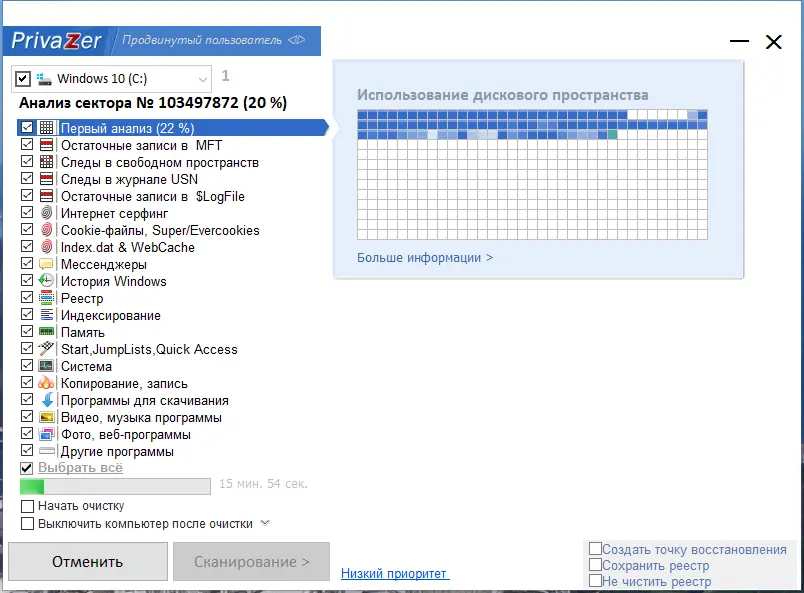The height and width of the screenshot is (593, 804).
Task: Check Создать точку восстановления
Action: (595, 548)
